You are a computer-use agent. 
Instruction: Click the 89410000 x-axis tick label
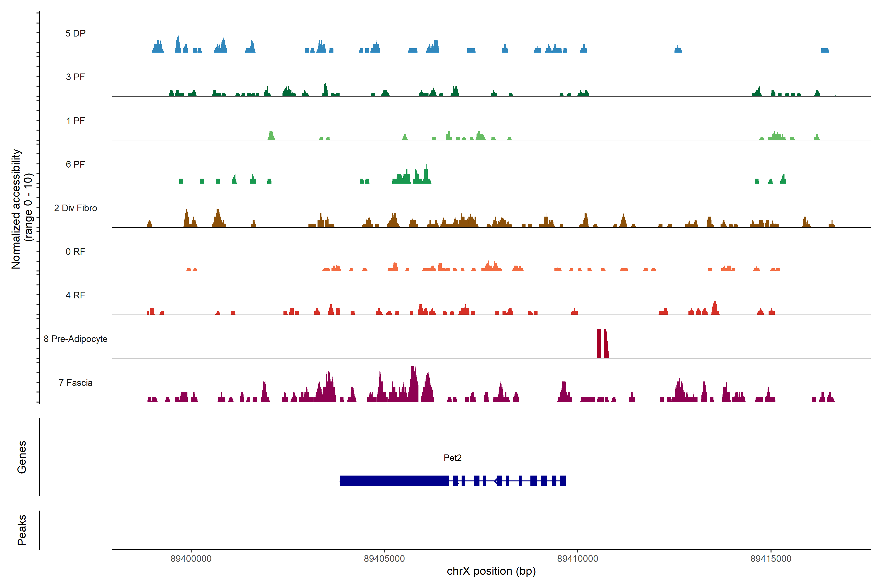pyautogui.click(x=577, y=558)
